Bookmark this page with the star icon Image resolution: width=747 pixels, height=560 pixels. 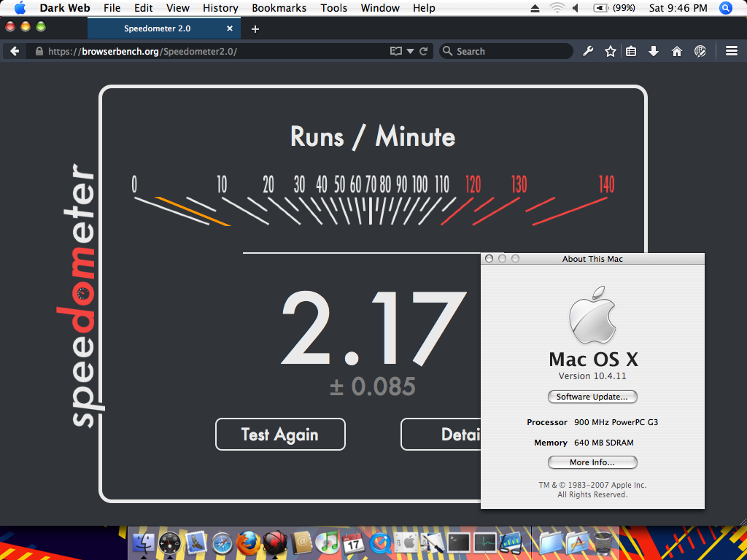tap(611, 52)
